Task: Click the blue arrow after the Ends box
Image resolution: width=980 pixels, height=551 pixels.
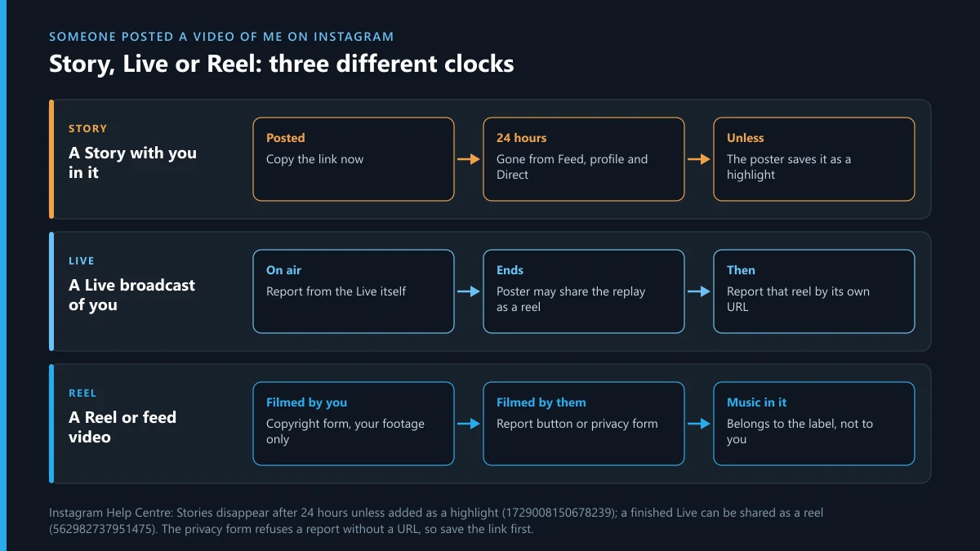Action: 699,291
